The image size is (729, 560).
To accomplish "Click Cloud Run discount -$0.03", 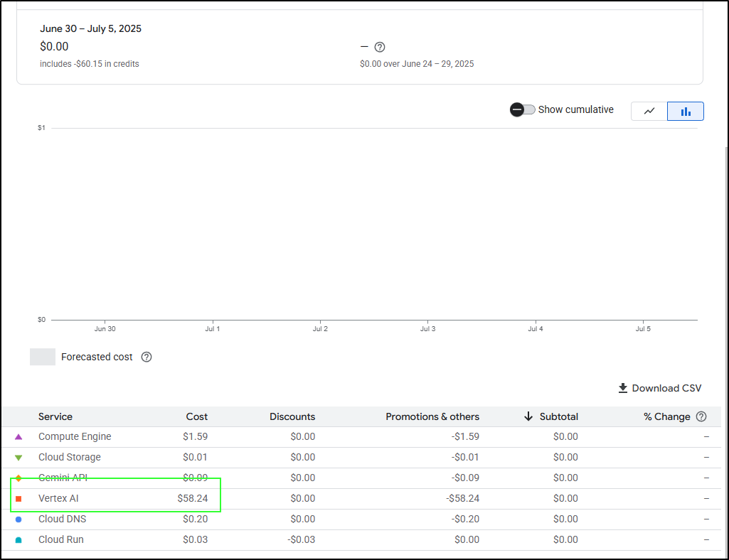I will (x=302, y=539).
